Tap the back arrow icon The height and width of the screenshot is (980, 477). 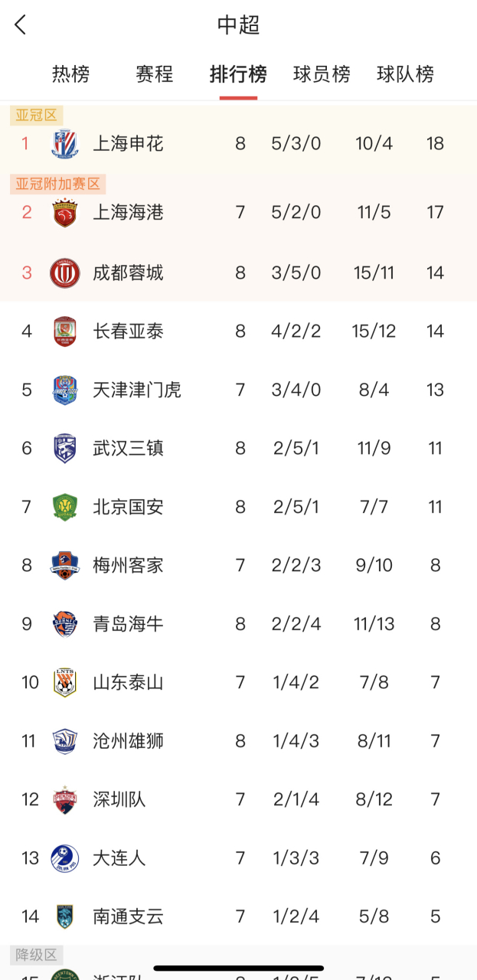pyautogui.click(x=21, y=24)
